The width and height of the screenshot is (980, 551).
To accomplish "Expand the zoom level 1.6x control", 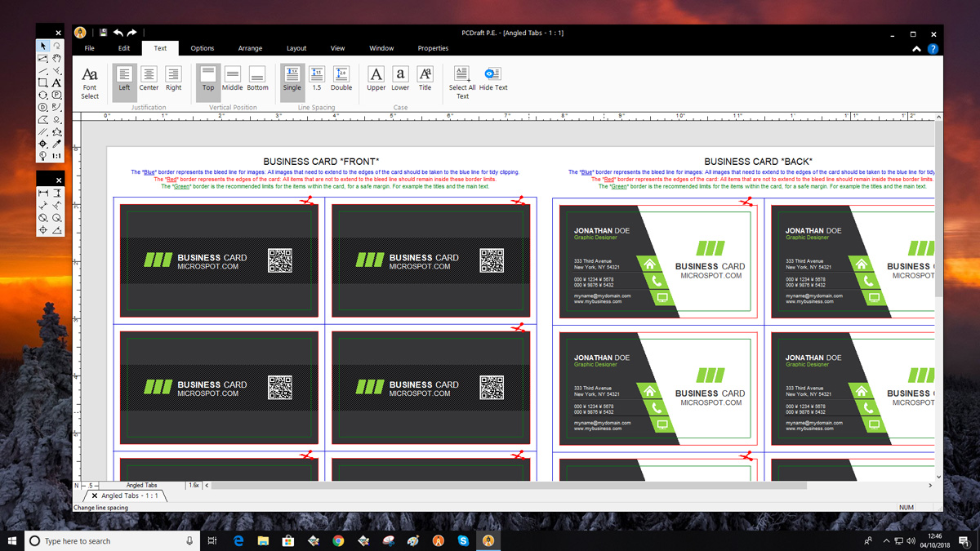I will [194, 485].
